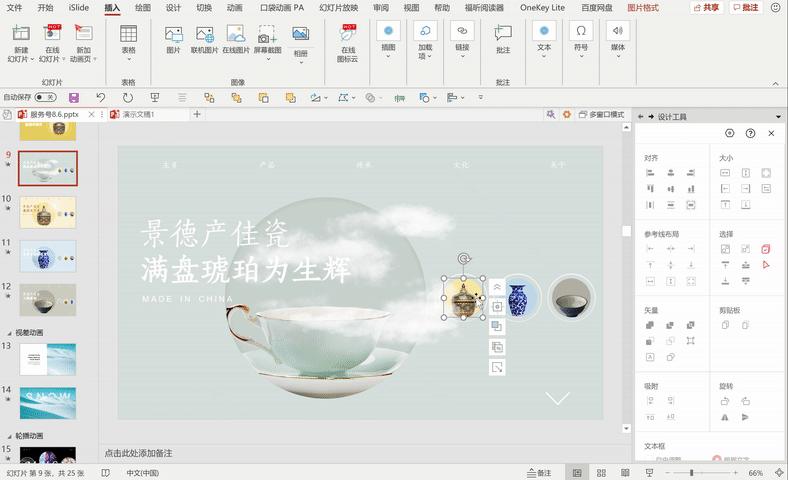
Task: Open the 口袋动画 PA tab
Action: coord(282,8)
